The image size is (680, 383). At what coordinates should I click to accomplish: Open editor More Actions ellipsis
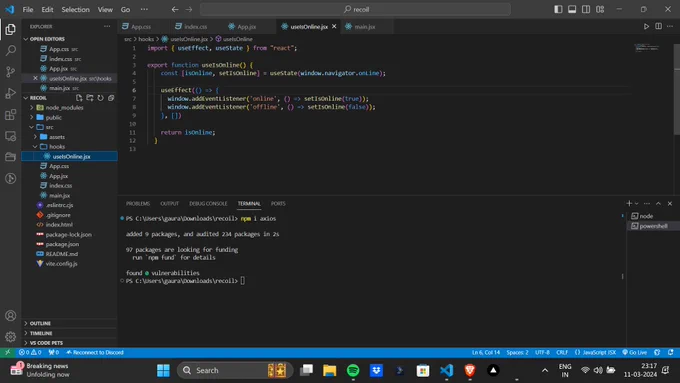pos(670,26)
